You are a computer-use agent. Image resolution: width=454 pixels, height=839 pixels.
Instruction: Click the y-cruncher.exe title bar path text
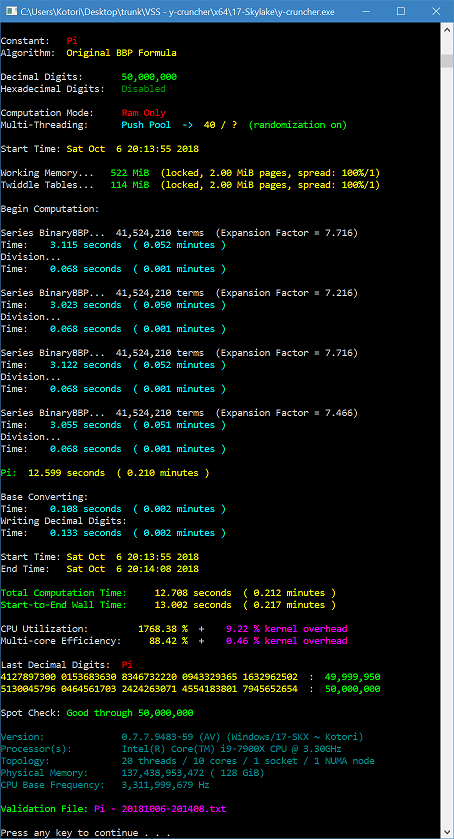(x=178, y=11)
